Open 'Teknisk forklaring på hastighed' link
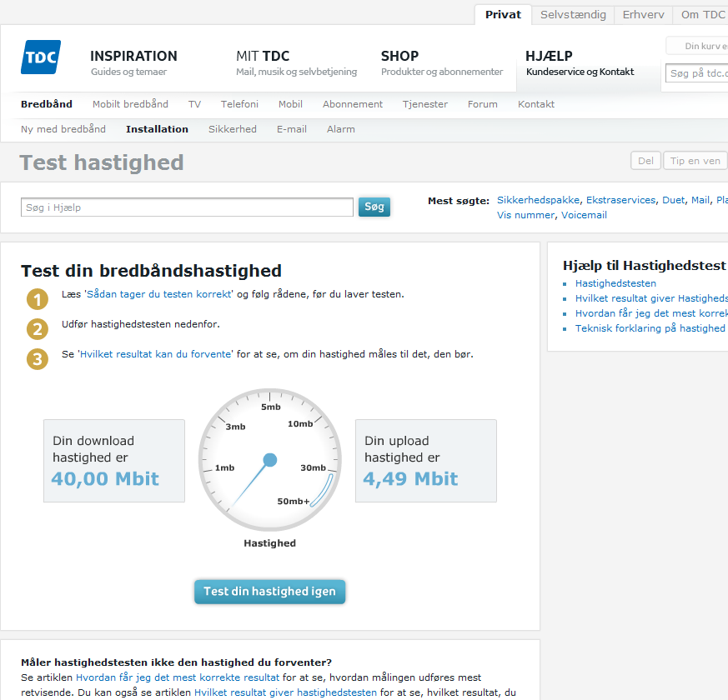Screen dimensions: 728x700 point(650,328)
